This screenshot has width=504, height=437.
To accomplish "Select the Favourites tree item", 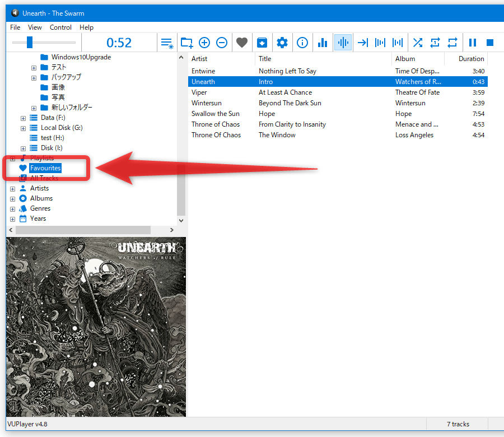I will [x=45, y=168].
